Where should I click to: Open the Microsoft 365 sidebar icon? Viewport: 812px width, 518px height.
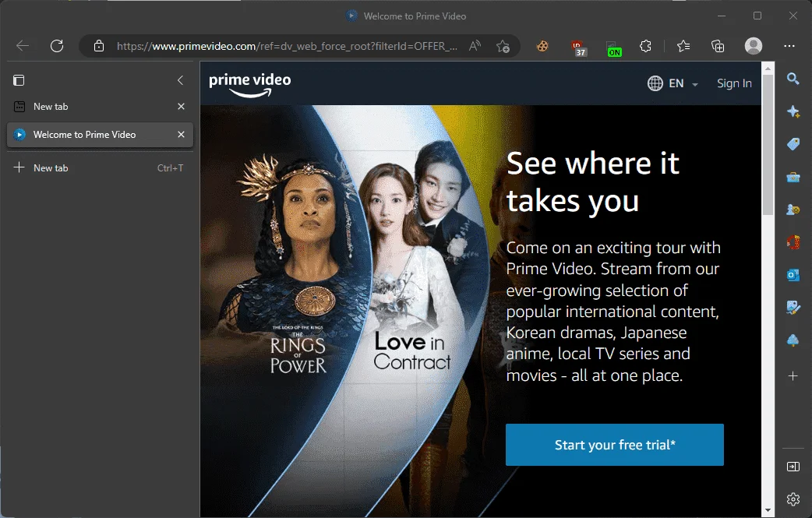click(x=793, y=242)
